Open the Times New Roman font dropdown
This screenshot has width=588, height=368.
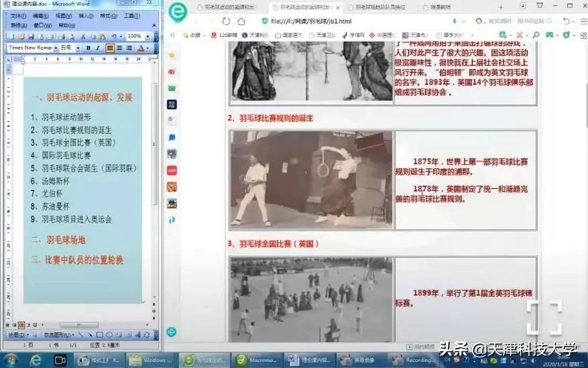(56, 48)
